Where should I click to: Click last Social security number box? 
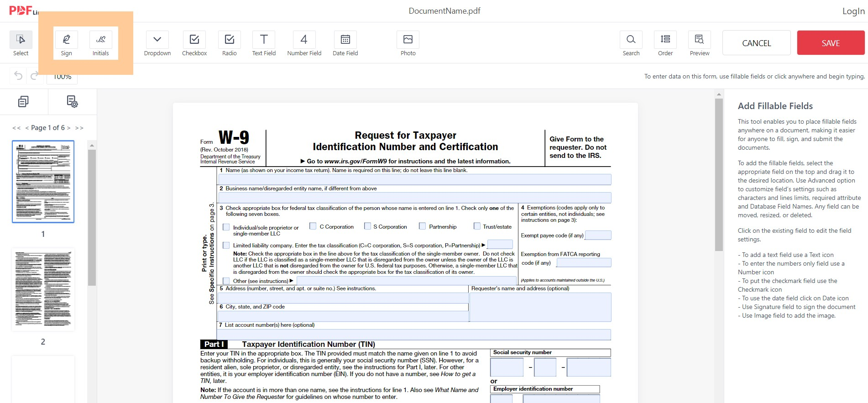click(589, 367)
